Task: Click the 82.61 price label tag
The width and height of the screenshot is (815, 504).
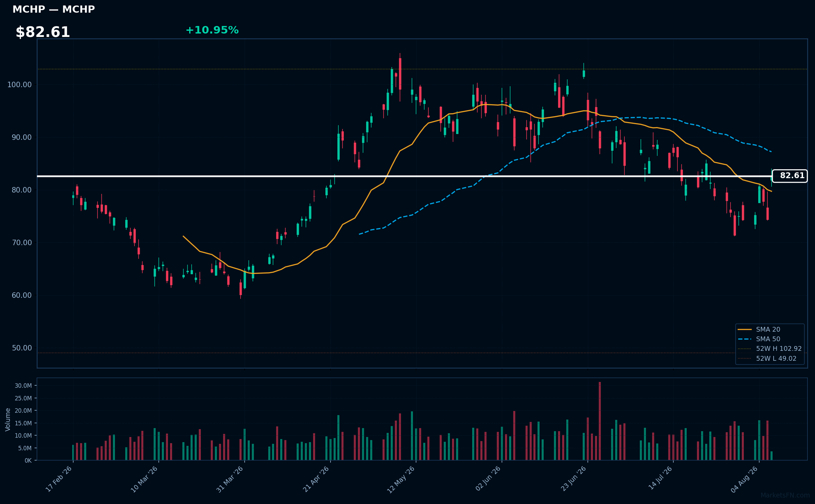Action: (790, 176)
